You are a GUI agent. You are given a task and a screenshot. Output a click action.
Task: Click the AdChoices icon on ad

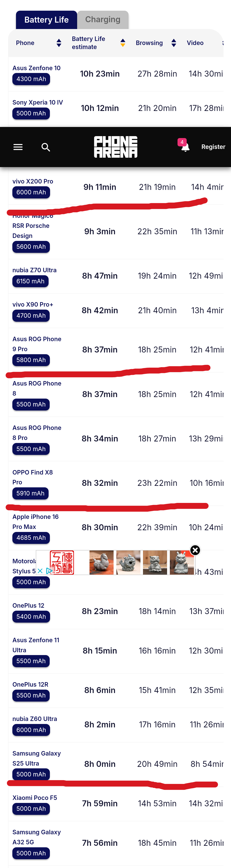49,571
